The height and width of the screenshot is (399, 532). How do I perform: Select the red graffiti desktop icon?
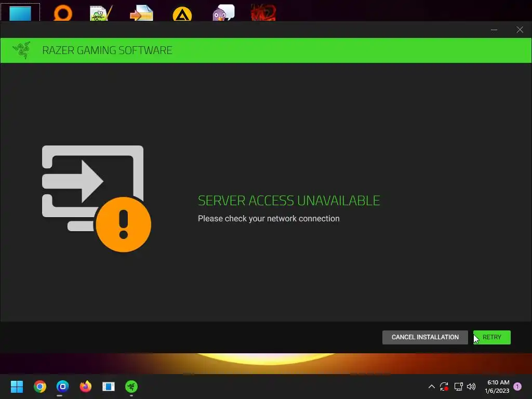click(x=263, y=13)
